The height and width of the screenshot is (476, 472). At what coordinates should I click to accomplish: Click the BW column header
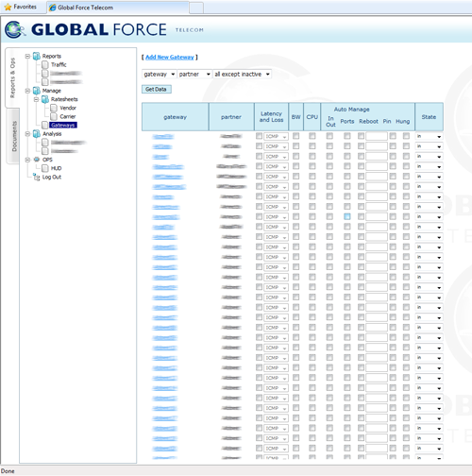(x=295, y=117)
